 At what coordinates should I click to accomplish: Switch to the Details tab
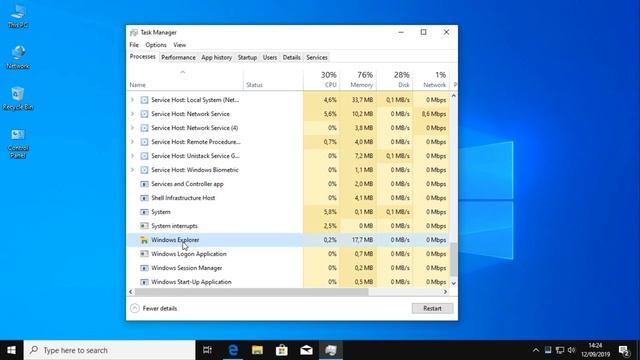(291, 58)
